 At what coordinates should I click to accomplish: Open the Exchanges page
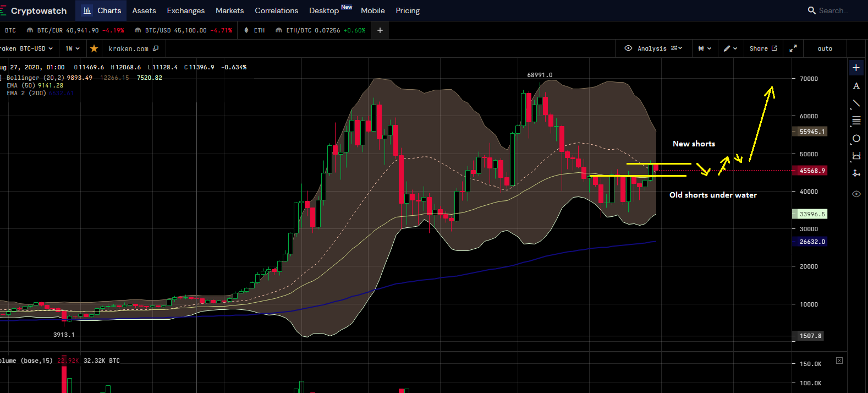(186, 10)
